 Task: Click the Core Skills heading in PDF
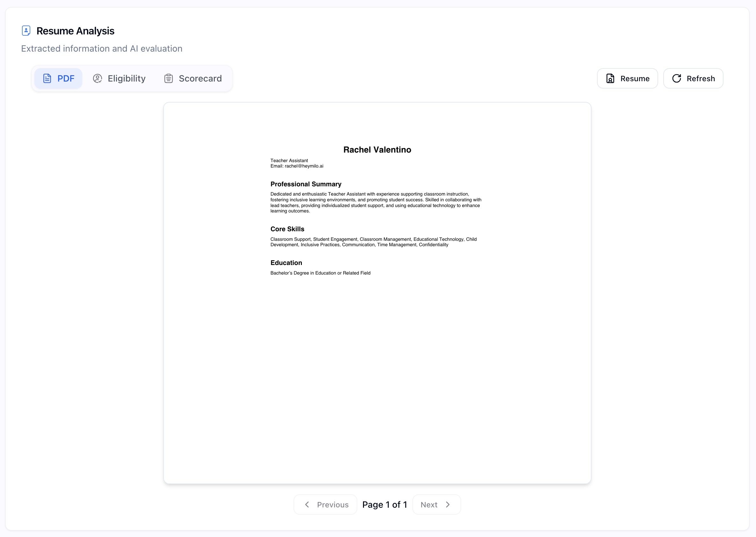[287, 229]
